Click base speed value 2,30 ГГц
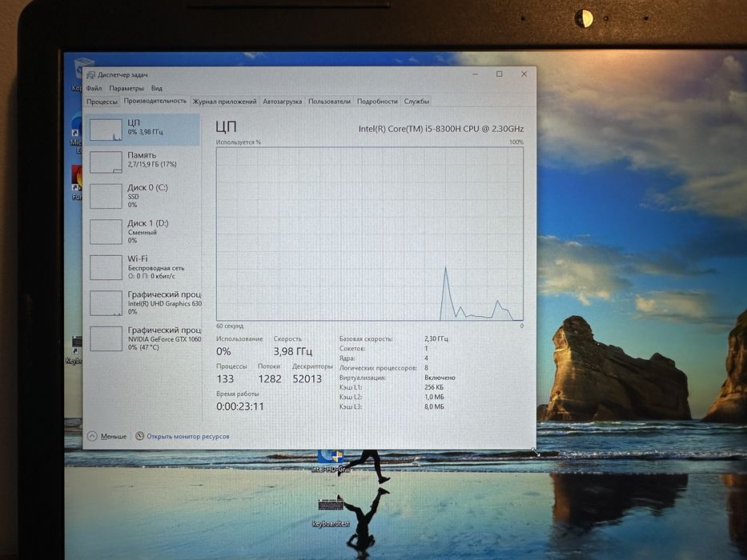The image size is (747, 560). pos(436,338)
